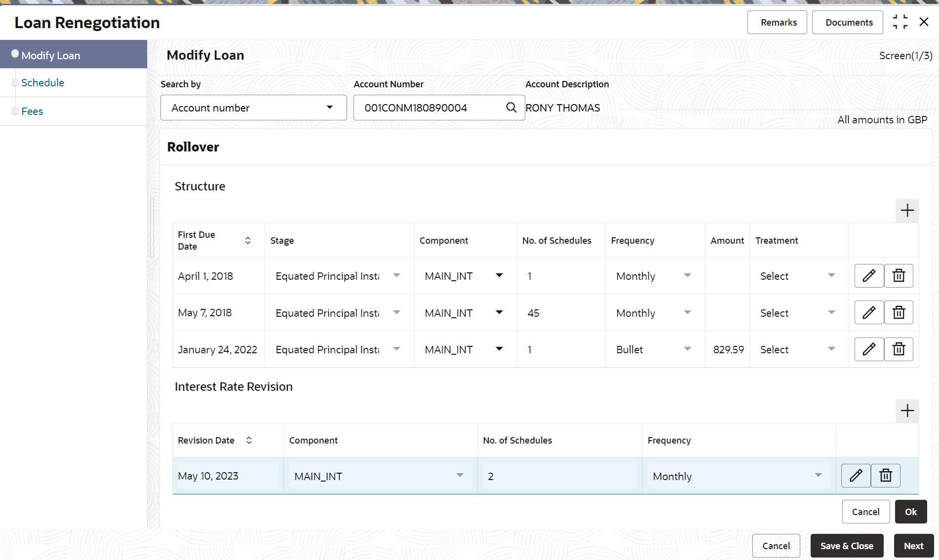Edit the January 24, 2022 structure row

tap(869, 349)
